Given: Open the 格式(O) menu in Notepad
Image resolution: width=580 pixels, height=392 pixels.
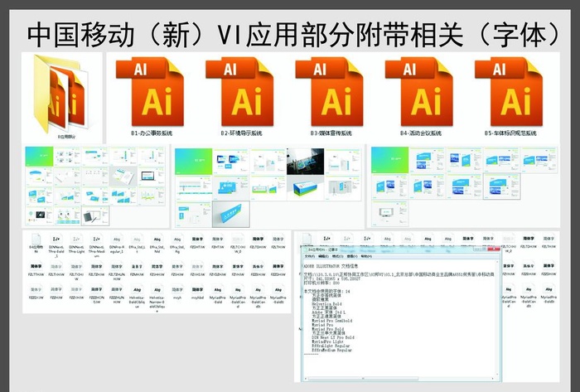Looking at the screenshot, I should 337,256.
